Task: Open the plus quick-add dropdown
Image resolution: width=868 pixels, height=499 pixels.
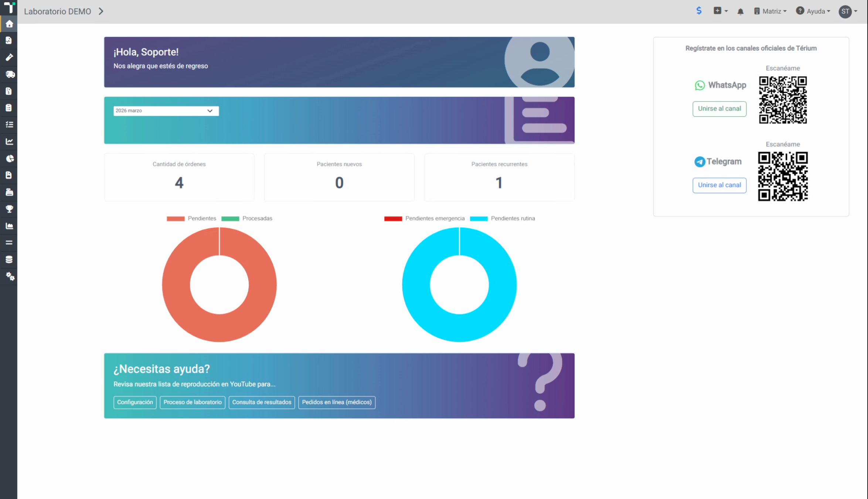Action: (x=720, y=11)
